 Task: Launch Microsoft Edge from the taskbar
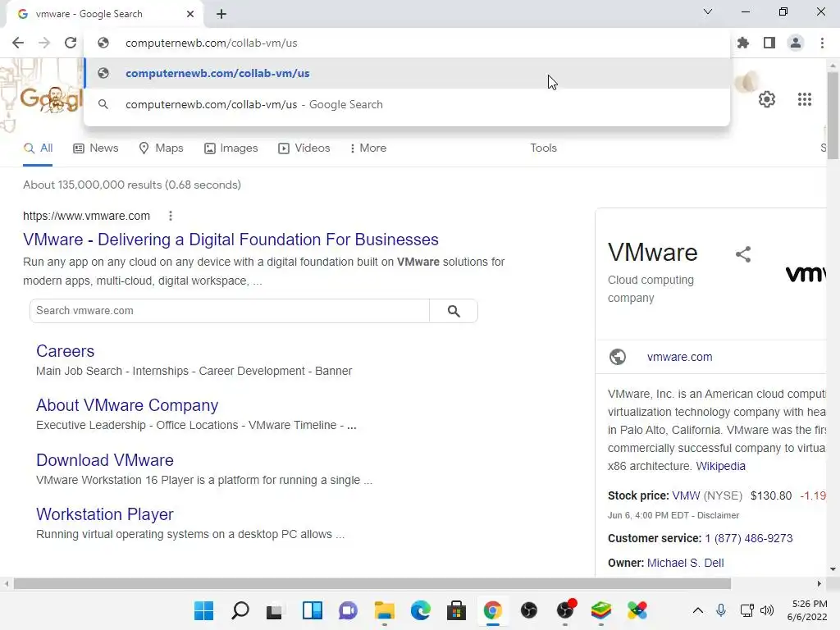421,610
